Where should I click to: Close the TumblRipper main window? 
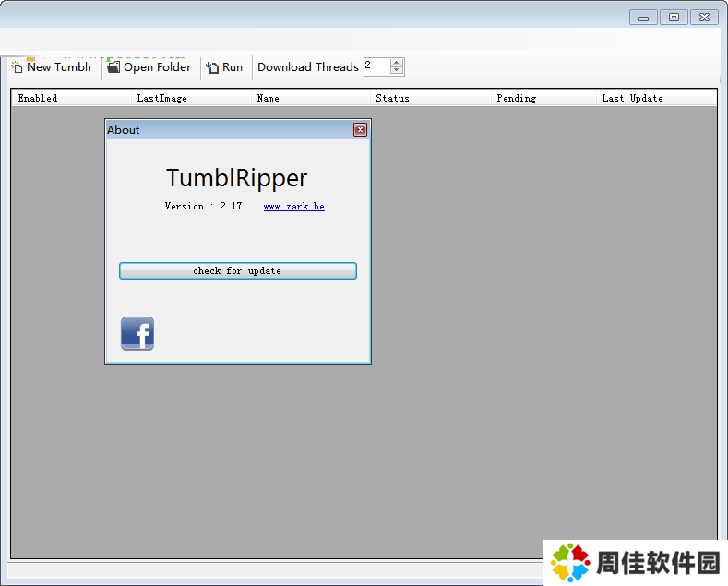[x=704, y=18]
